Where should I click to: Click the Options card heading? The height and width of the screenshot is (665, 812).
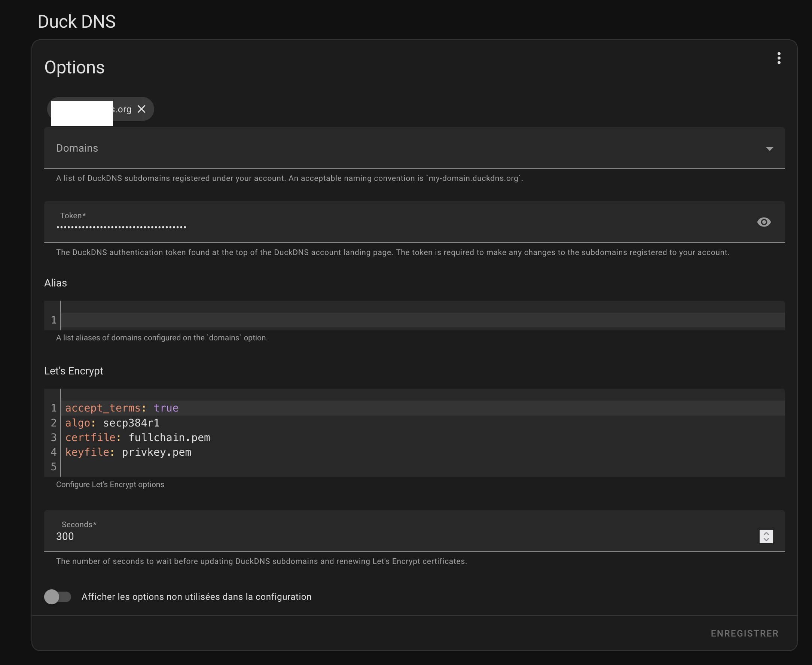(x=74, y=67)
